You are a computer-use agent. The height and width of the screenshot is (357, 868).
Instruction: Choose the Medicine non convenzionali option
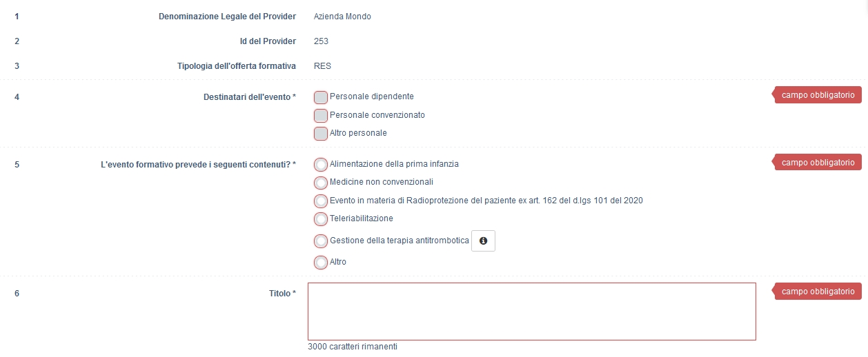[321, 183]
